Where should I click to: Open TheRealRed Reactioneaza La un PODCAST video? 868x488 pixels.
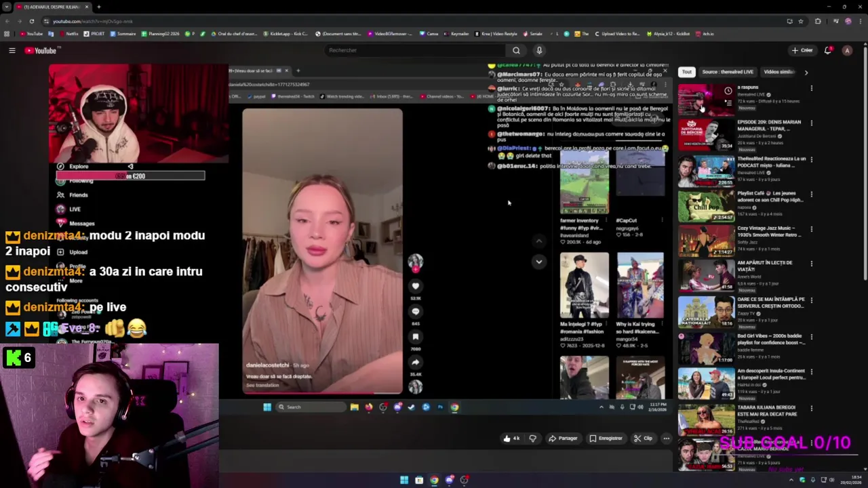click(x=772, y=162)
